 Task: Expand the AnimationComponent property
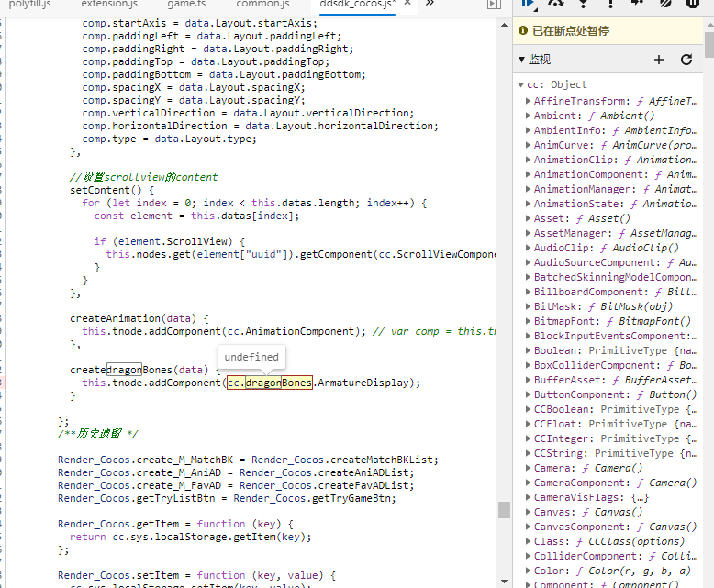(528, 174)
